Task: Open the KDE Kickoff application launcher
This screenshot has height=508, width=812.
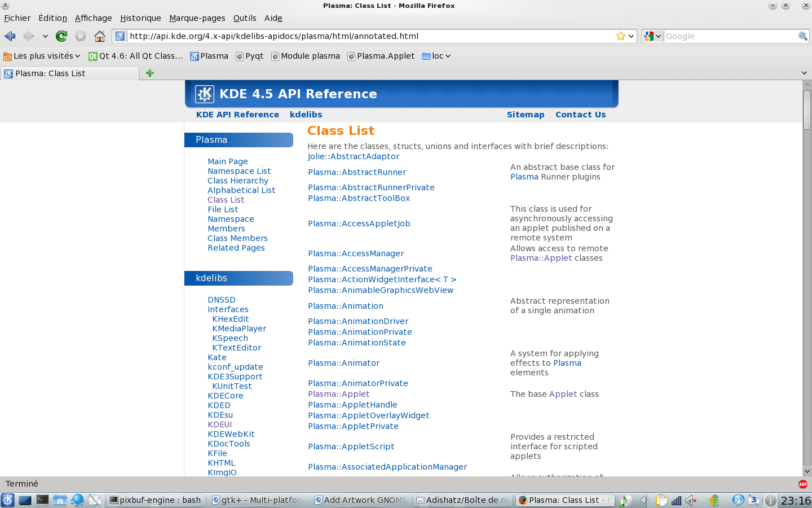Action: (x=7, y=500)
